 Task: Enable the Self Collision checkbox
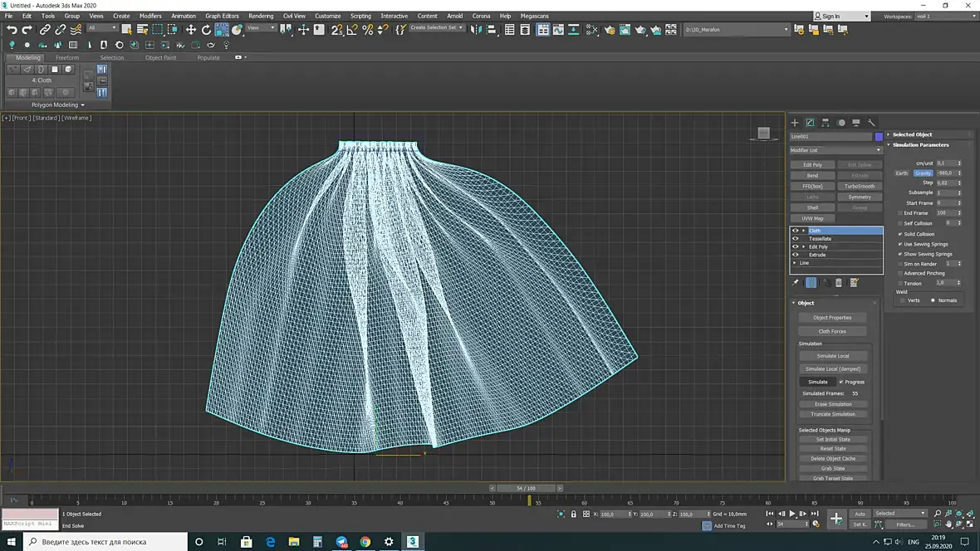(900, 223)
